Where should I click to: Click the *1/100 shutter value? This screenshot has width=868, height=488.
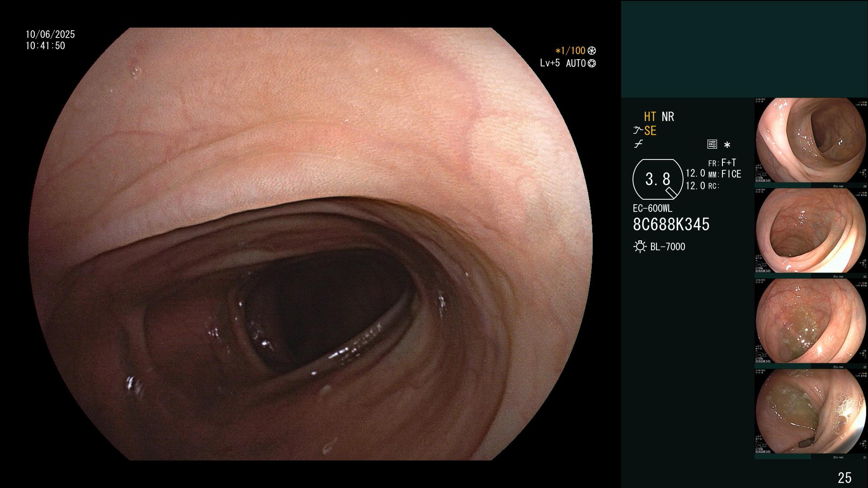click(571, 51)
